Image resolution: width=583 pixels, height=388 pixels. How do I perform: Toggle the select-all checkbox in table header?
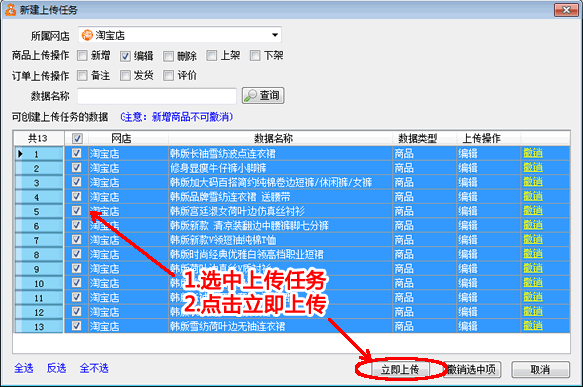(x=77, y=139)
